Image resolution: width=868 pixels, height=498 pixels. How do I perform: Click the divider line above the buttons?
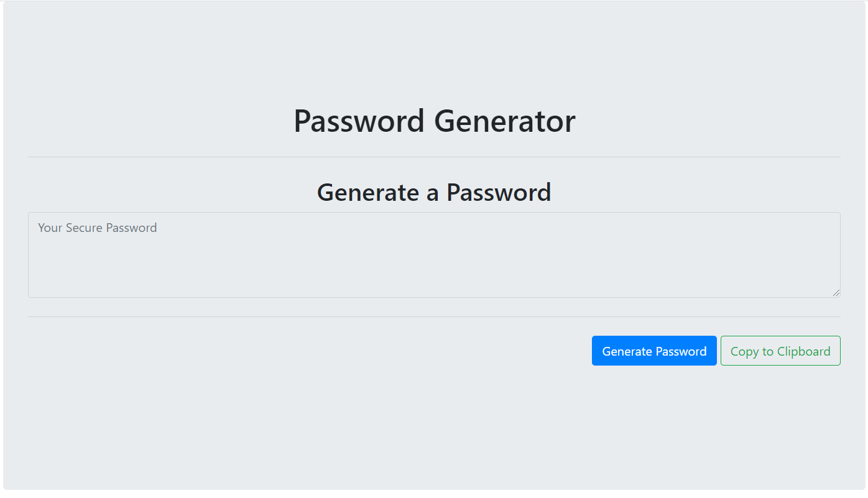(434, 316)
